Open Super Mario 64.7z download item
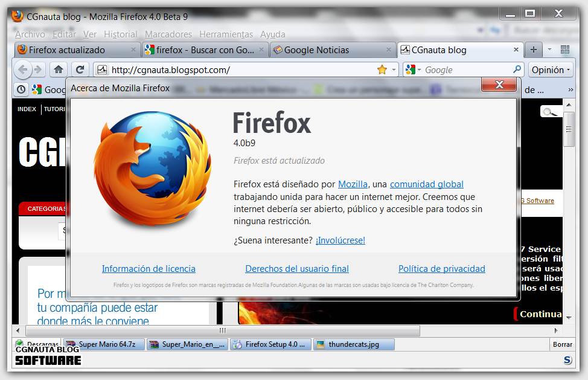This screenshot has height=380, width=588. [x=104, y=344]
